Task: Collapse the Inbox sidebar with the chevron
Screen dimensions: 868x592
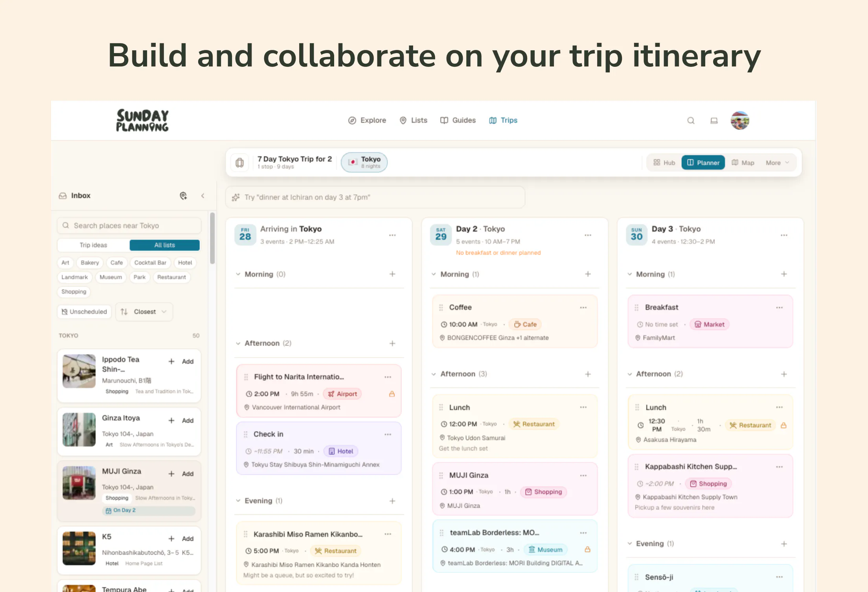Action: [x=203, y=195]
